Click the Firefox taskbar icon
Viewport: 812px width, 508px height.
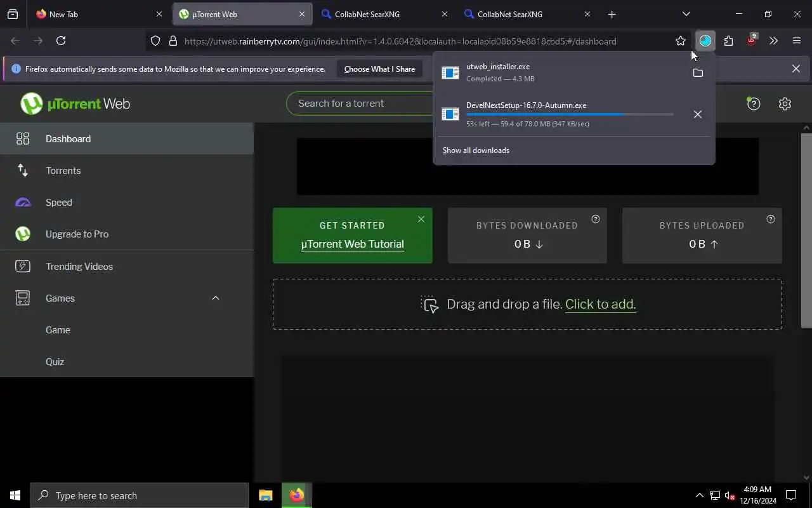tap(296, 495)
